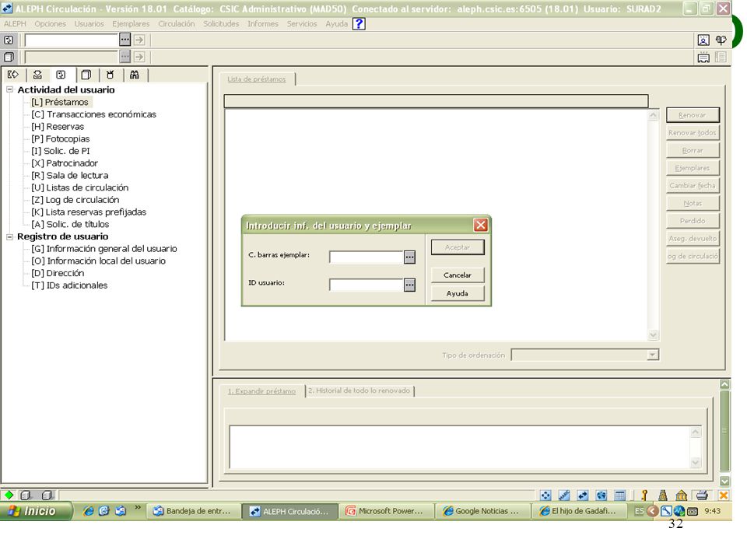Image resolution: width=747 pixels, height=560 pixels.
Task: Click the Ayuda button in dialog
Action: (458, 293)
